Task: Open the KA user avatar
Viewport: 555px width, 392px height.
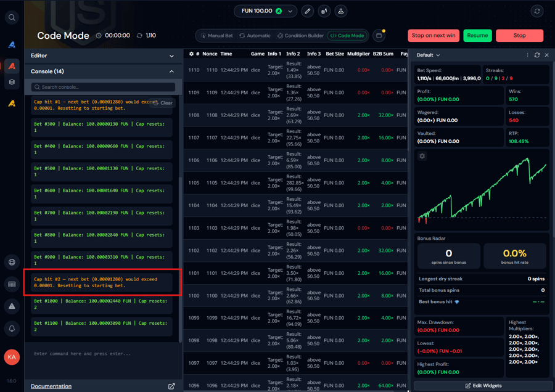Action: (x=12, y=357)
